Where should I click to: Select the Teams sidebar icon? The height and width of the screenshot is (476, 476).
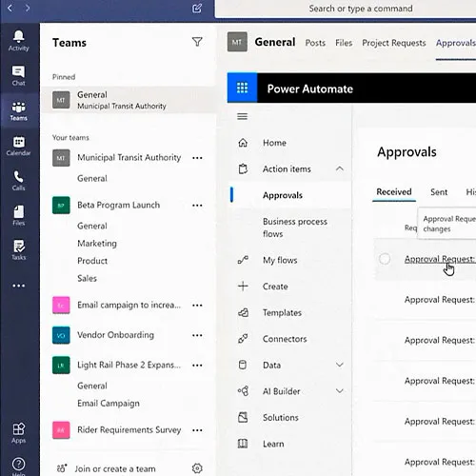pos(19,111)
